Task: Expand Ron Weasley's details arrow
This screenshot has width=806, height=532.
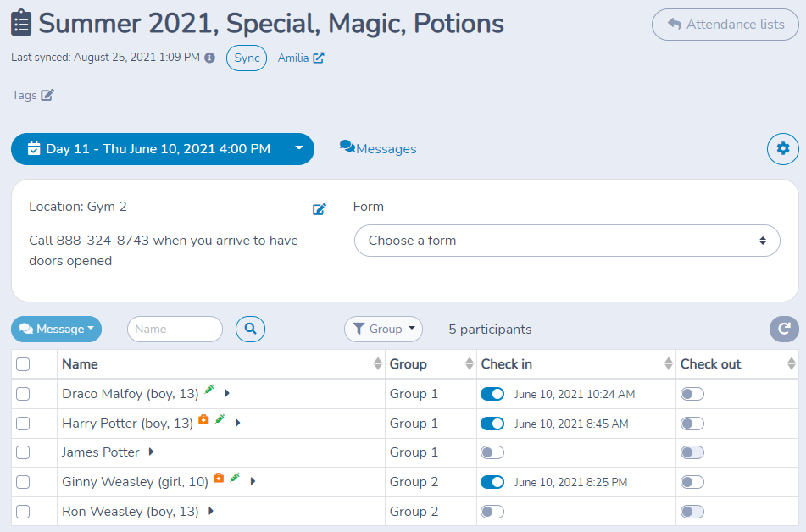Action: (211, 511)
